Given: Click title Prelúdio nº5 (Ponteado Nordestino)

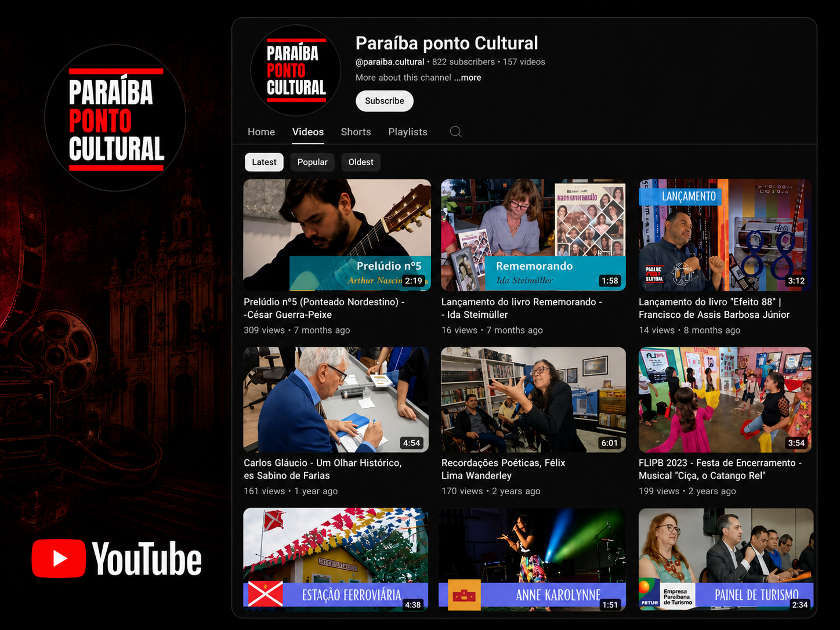Looking at the screenshot, I should pos(324,308).
